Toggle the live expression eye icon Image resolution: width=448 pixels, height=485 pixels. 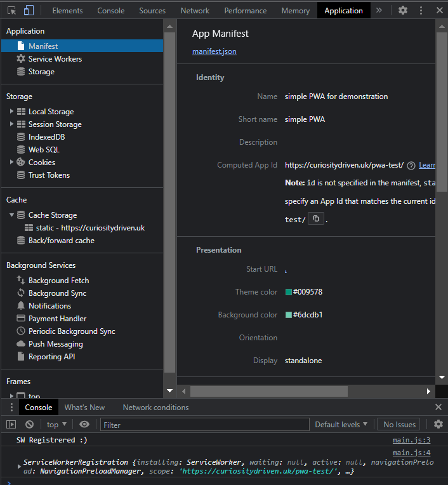click(84, 424)
